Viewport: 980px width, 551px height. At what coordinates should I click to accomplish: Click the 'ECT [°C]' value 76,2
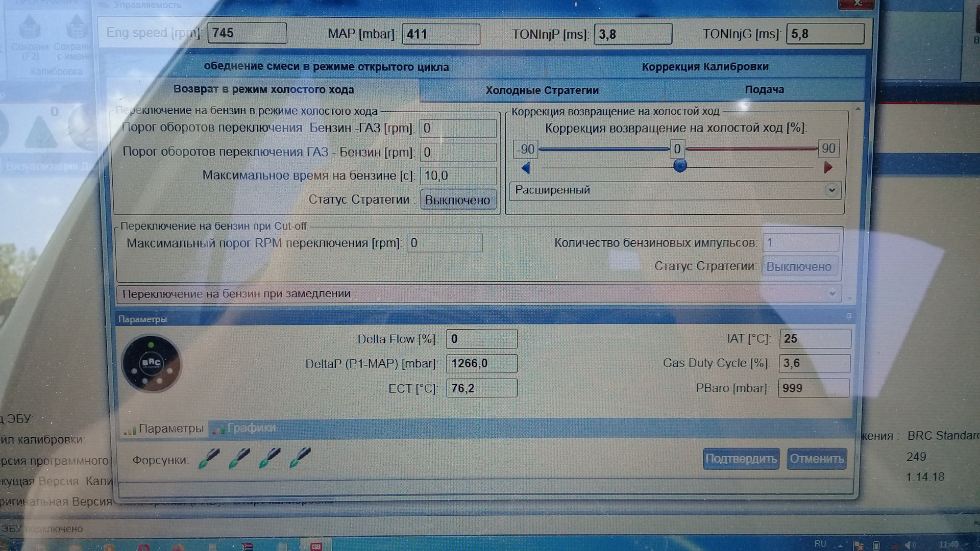481,388
